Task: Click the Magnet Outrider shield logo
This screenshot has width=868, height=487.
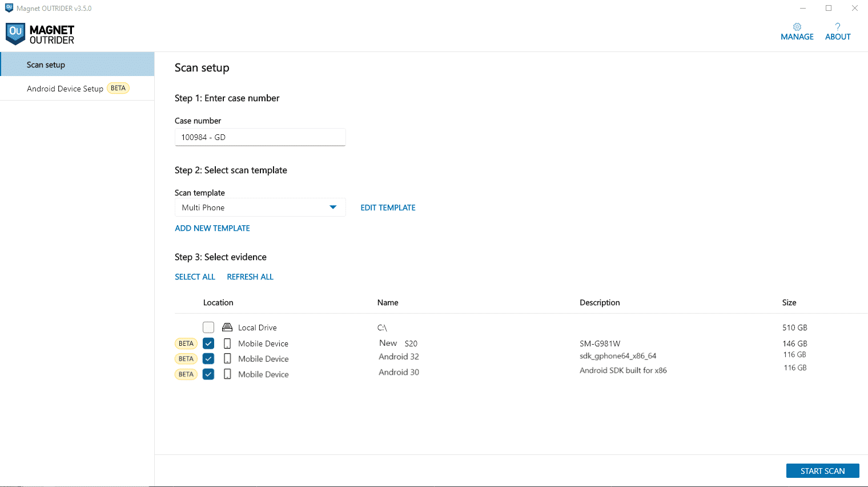Action: coord(15,34)
